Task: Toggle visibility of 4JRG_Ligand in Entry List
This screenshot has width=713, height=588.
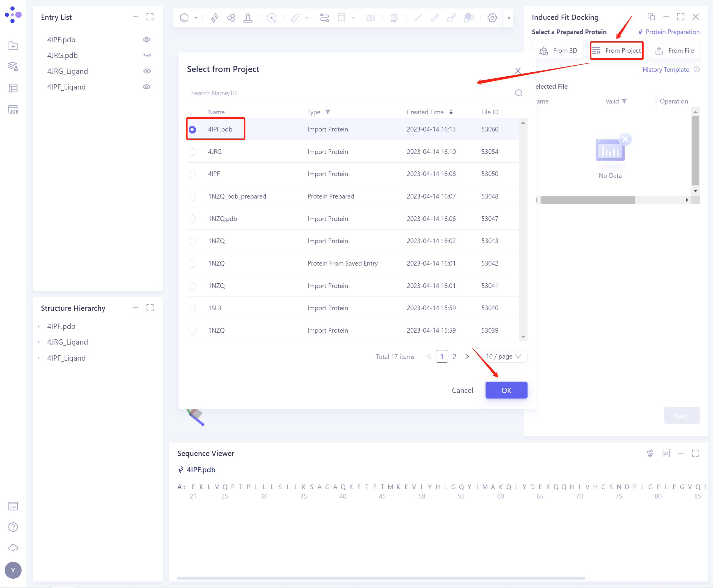Action: click(x=147, y=71)
